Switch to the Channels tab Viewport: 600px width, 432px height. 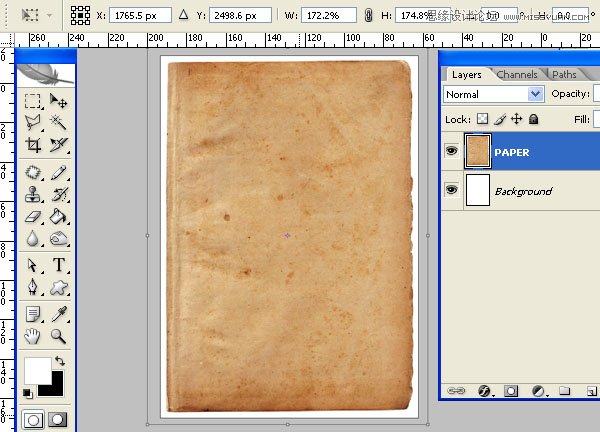tap(516, 74)
